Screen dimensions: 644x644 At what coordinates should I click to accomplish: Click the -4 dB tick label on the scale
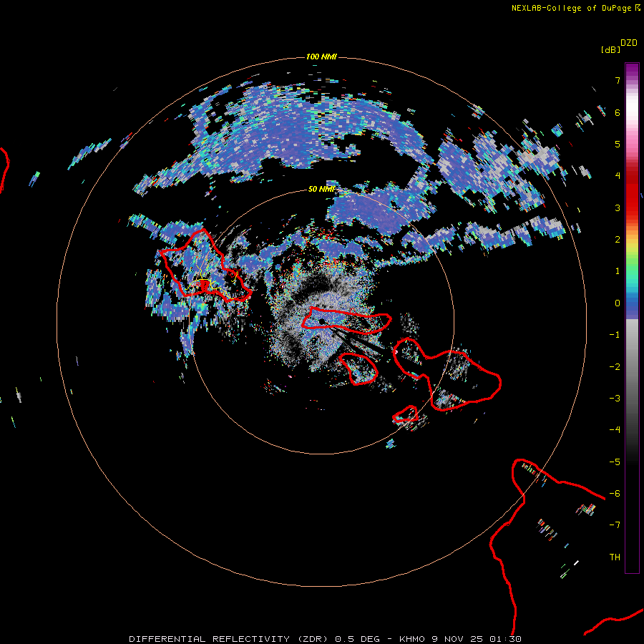615,430
